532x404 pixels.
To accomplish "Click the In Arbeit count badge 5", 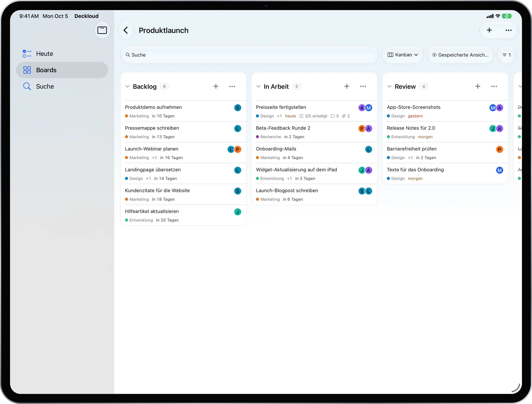I will click(297, 86).
